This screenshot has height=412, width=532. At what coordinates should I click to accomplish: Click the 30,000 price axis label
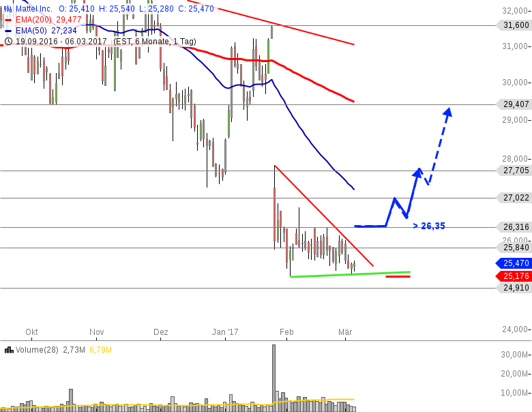click(515, 83)
